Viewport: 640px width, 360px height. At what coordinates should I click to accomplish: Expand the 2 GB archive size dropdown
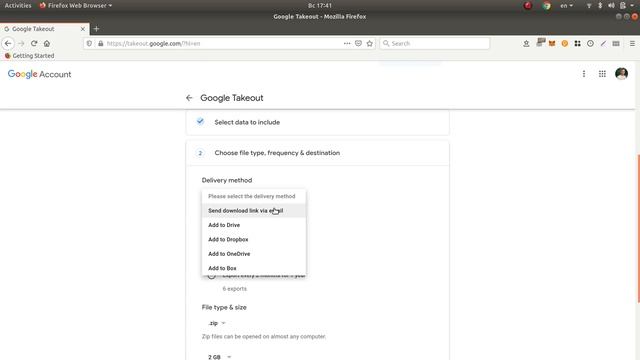pyautogui.click(x=220, y=357)
